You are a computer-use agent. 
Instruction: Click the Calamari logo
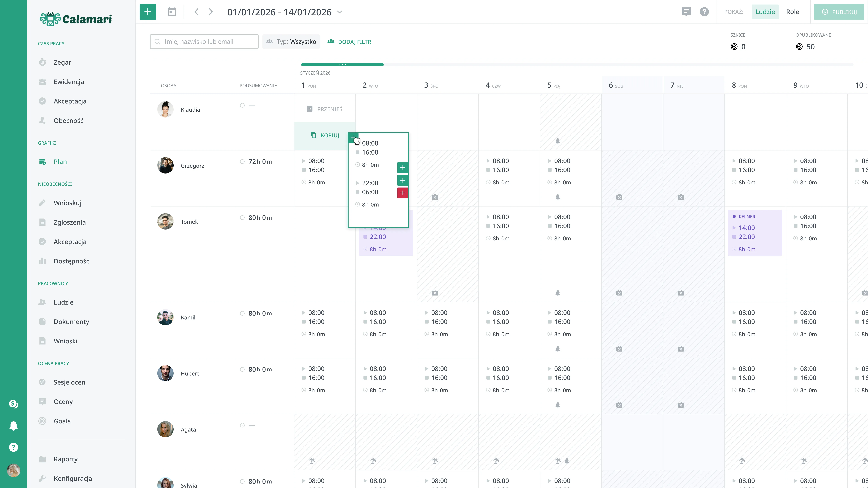[x=76, y=19]
